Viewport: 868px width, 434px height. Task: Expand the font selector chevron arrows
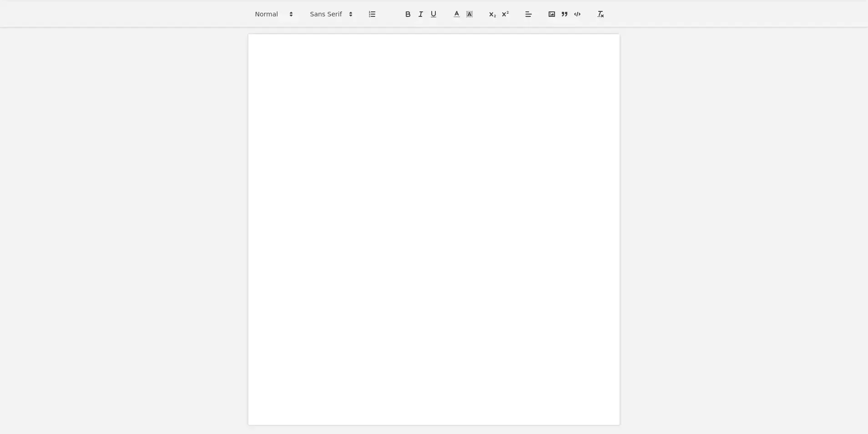point(352,14)
